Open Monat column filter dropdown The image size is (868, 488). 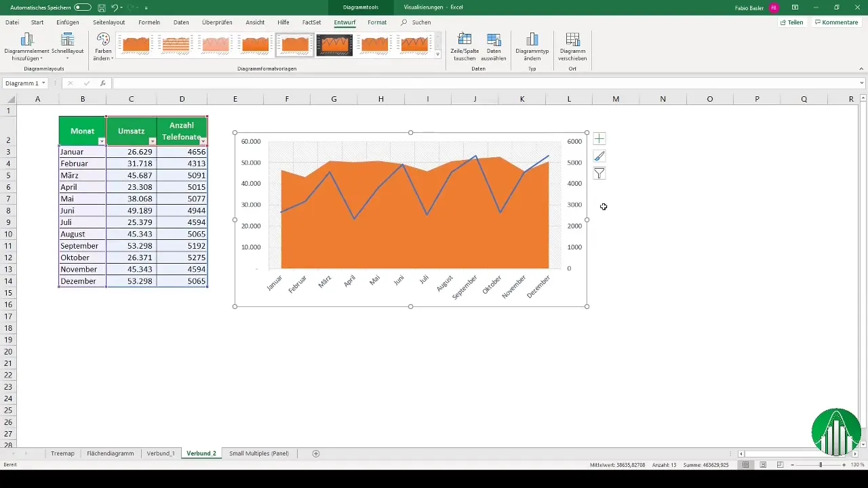click(102, 141)
